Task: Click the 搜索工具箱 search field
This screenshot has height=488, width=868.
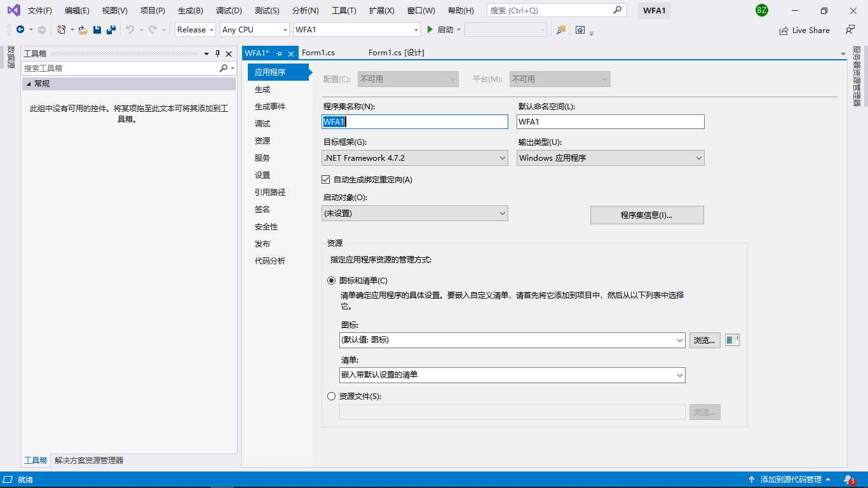Action: coord(121,68)
